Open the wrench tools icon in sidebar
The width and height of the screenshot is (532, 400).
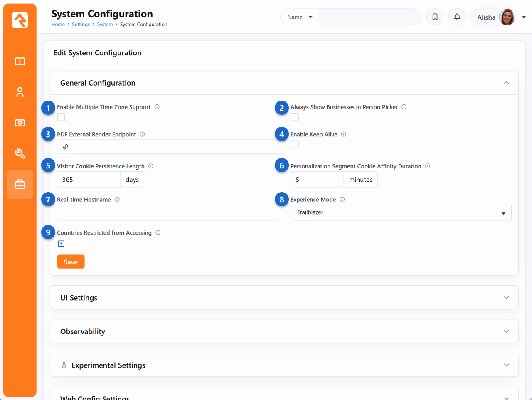20,153
